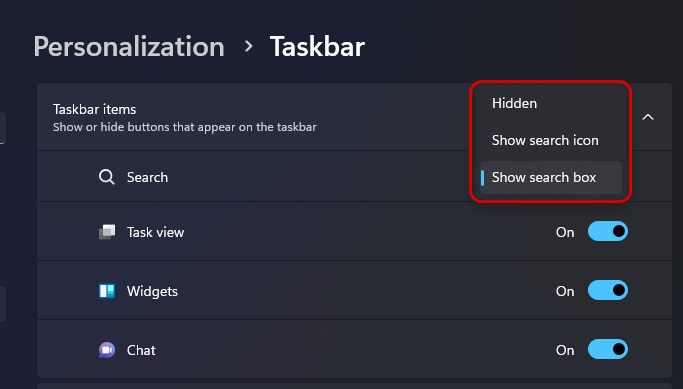The image size is (683, 389).
Task: Click the taskbar buttons description subtitle
Action: (x=185, y=127)
